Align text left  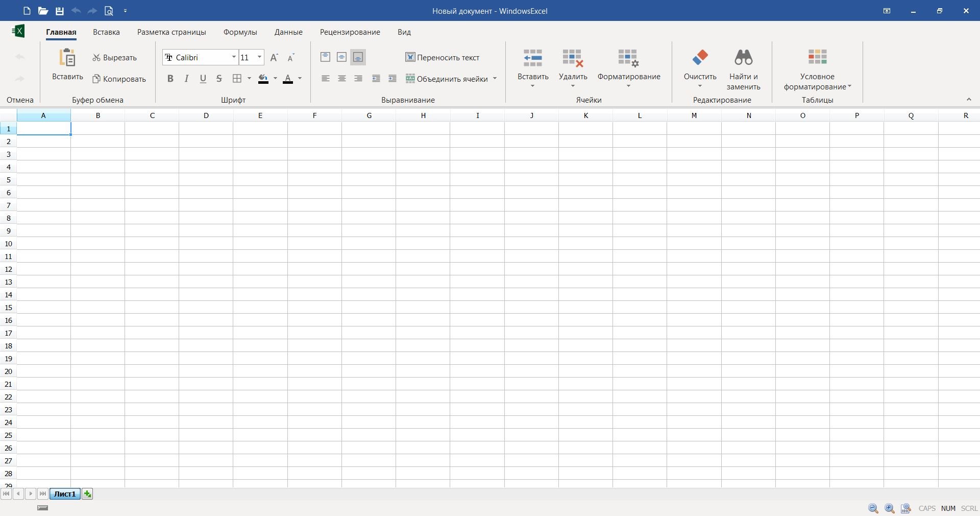(325, 79)
